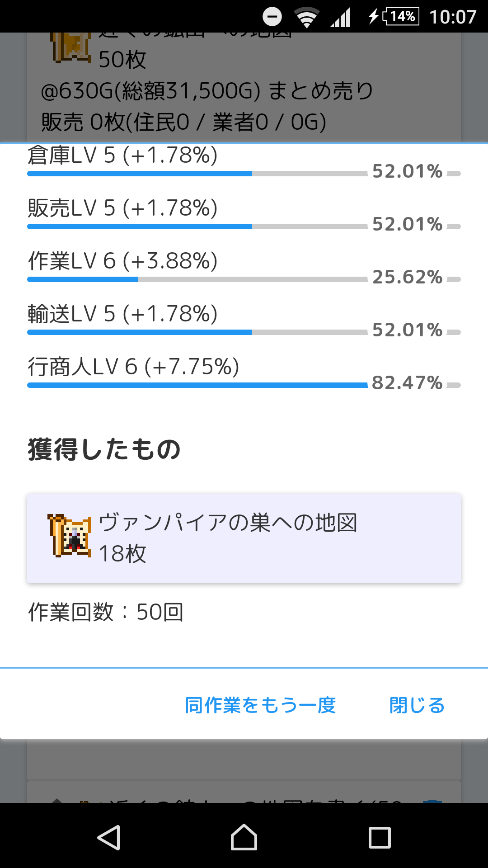488x868 pixels.
Task: Tap the vampire nest map icon
Action: pyautogui.click(x=70, y=536)
